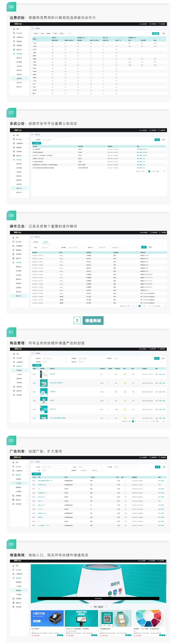The height and width of the screenshot is (644, 174).
Task: Click 修改密码 lock icon in 广告列表 panel header
Action: 151,457
